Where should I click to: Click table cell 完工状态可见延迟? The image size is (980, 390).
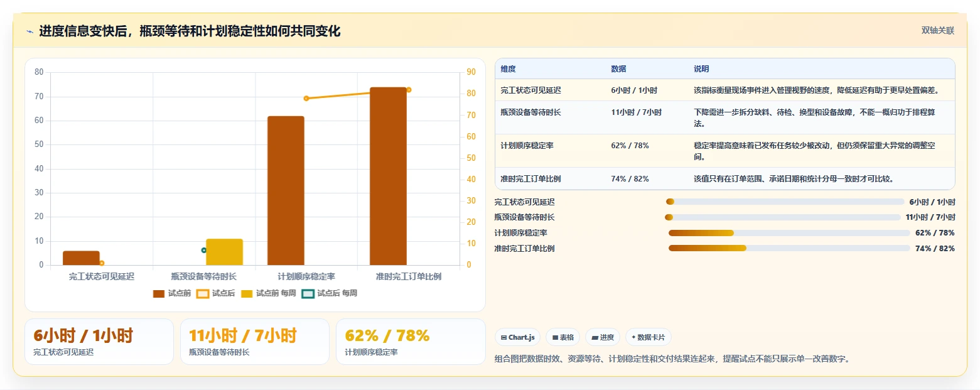(530, 90)
